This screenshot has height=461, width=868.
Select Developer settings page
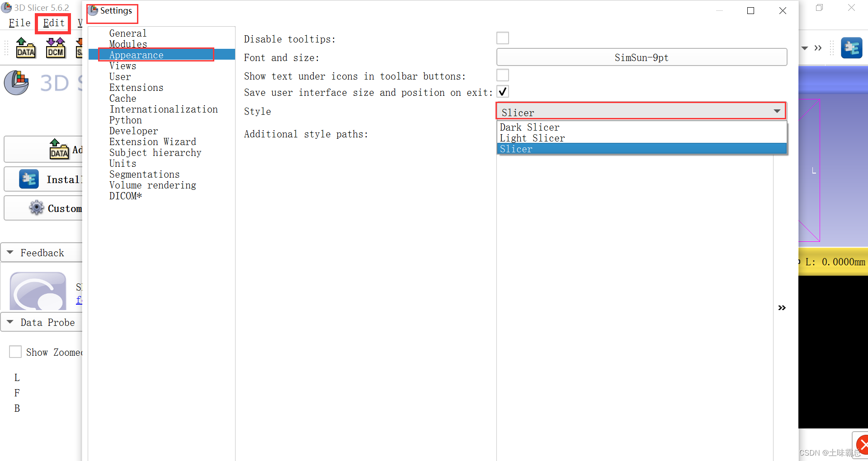coord(133,131)
